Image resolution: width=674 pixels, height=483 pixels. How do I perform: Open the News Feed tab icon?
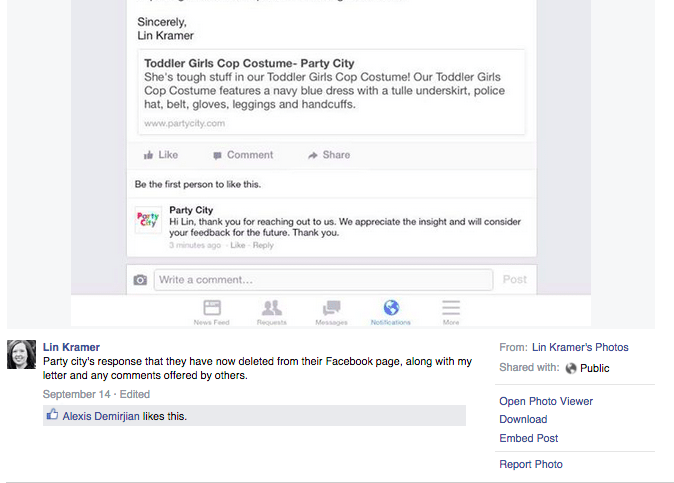[x=210, y=308]
